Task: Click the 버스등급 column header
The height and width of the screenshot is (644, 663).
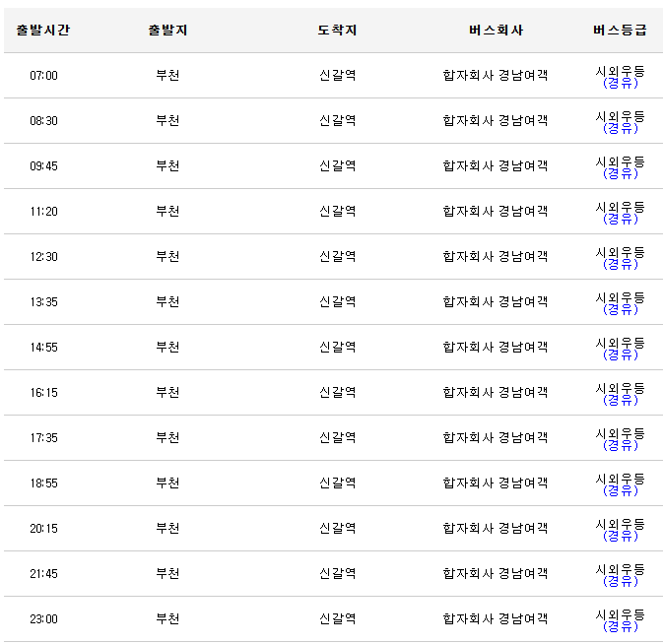Action: pyautogui.click(x=620, y=30)
